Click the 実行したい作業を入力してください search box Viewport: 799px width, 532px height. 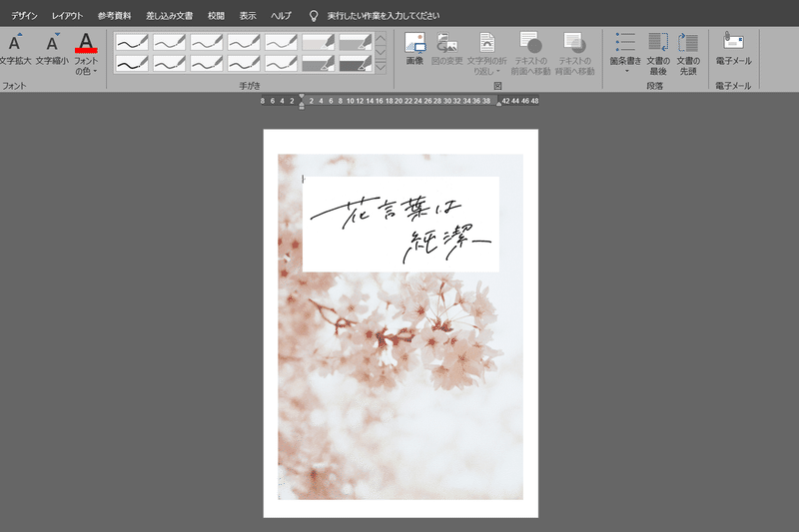(x=384, y=16)
